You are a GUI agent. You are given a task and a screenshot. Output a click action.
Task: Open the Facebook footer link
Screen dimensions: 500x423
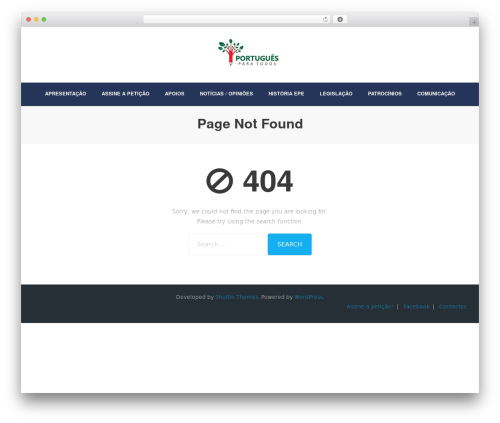pos(416,307)
